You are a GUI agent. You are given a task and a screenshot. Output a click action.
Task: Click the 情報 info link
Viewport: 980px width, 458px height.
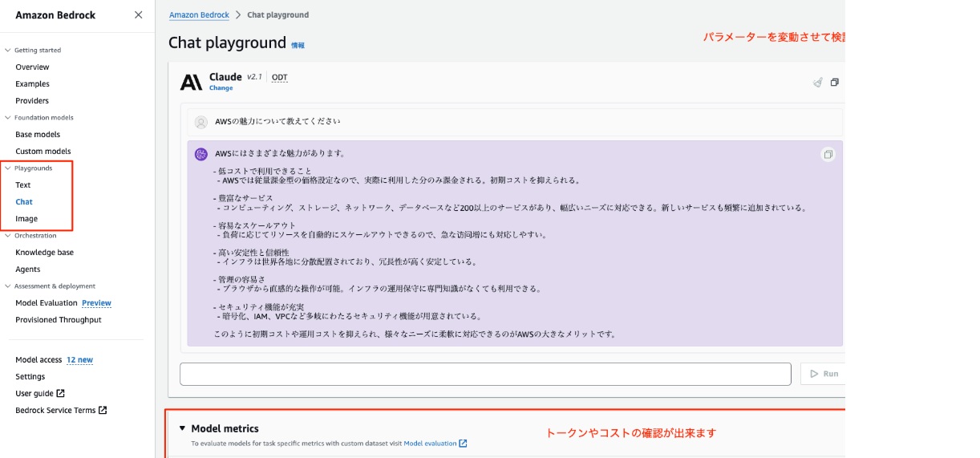pyautogui.click(x=298, y=46)
